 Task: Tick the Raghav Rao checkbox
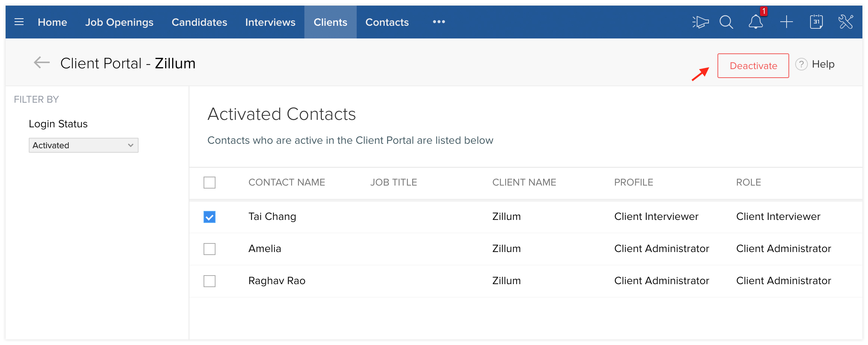[x=210, y=281]
